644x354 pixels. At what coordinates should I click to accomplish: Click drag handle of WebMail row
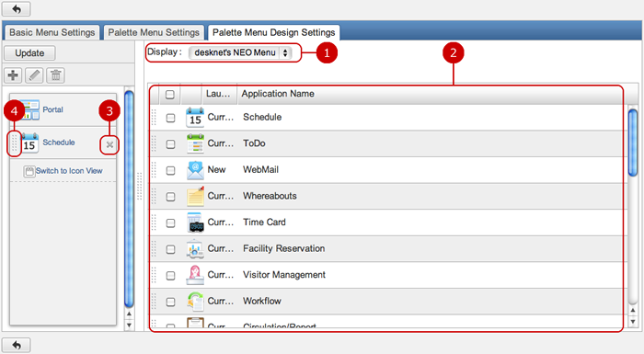click(x=154, y=170)
